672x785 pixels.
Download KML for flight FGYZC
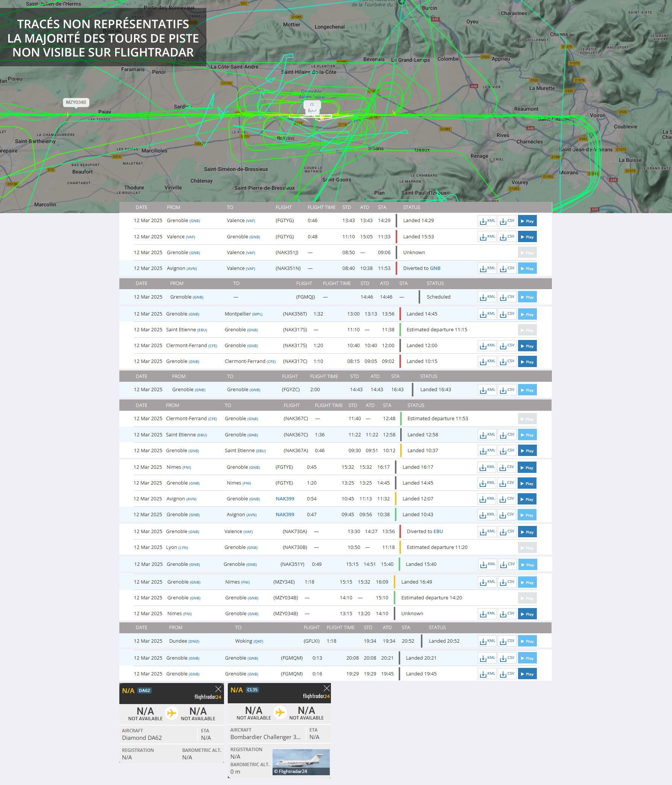point(487,390)
